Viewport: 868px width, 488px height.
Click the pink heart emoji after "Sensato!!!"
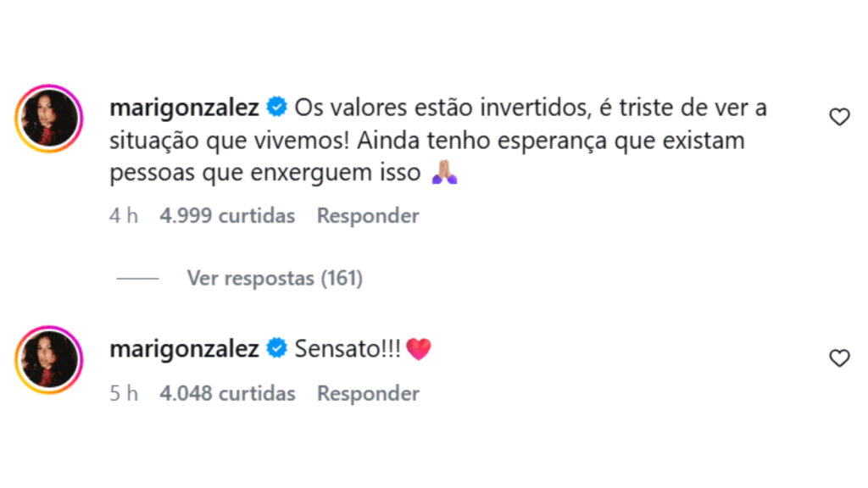coord(419,349)
